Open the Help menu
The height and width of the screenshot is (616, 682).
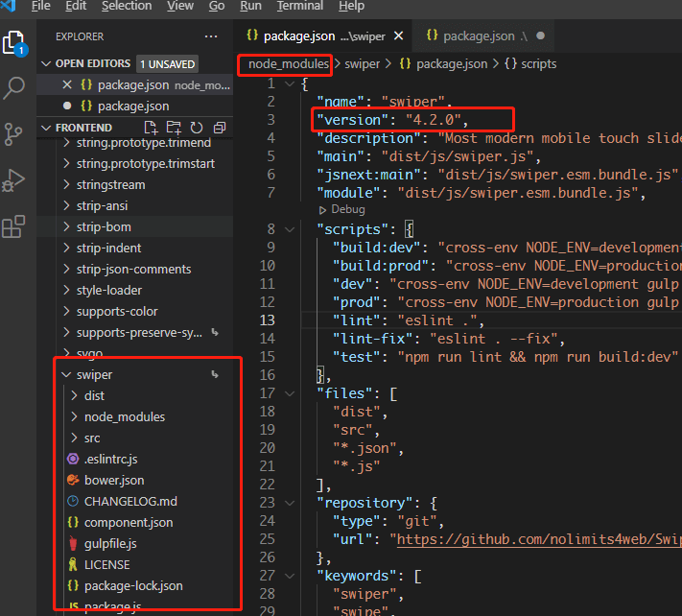point(351,6)
